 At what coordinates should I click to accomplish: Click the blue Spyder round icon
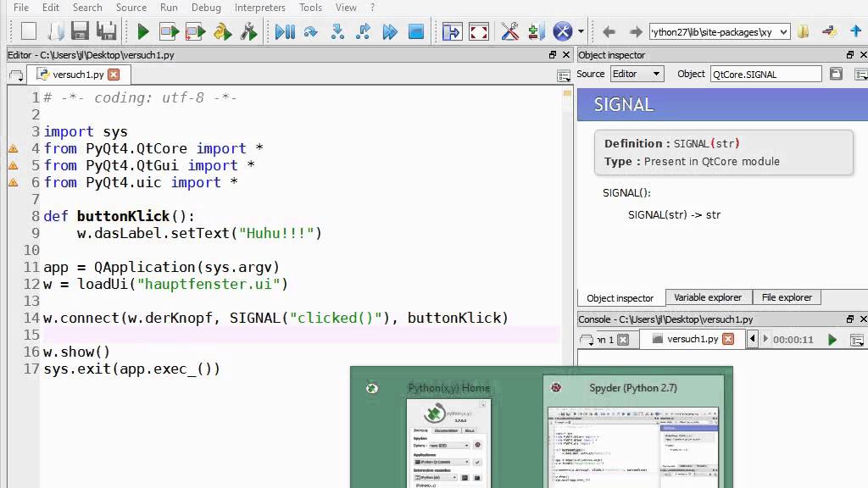click(x=563, y=31)
